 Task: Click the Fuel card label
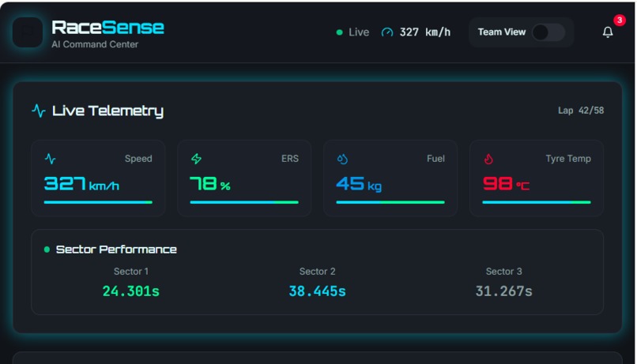tap(435, 159)
